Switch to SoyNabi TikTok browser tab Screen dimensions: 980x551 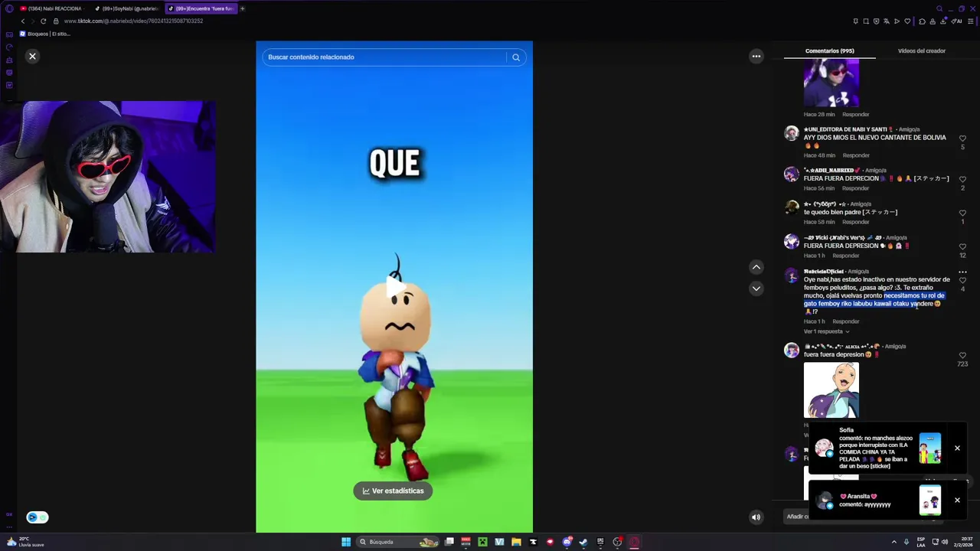(x=126, y=8)
